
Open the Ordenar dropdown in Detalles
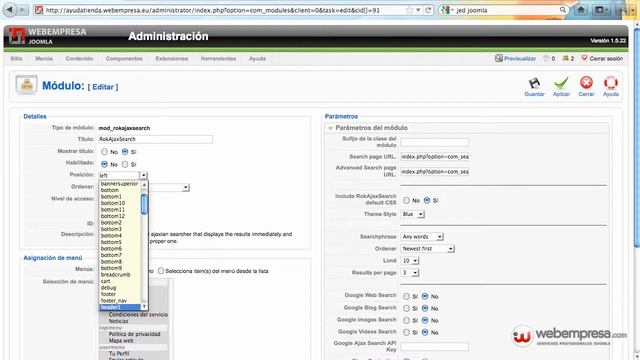186,188
